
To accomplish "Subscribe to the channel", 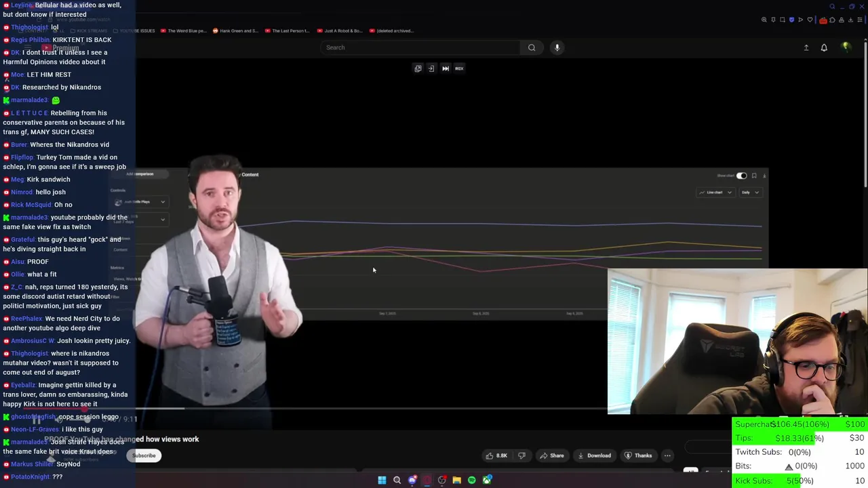I will click(x=144, y=455).
